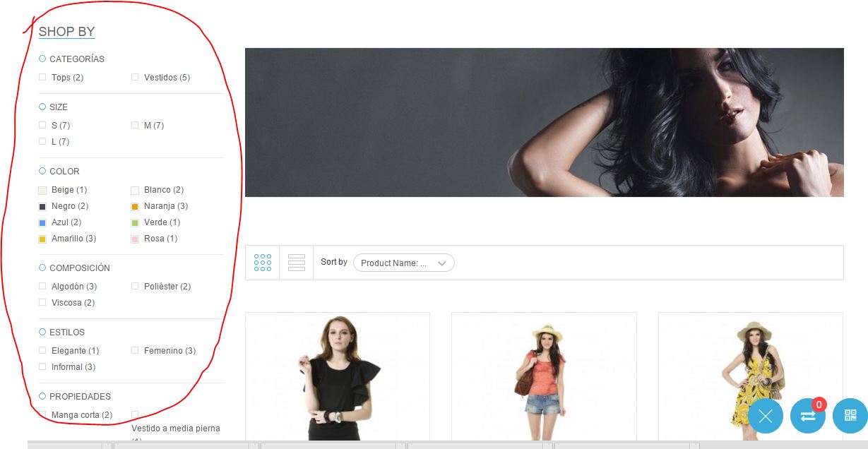
Task: Click the circle icon beside COLOR
Action: coord(42,172)
